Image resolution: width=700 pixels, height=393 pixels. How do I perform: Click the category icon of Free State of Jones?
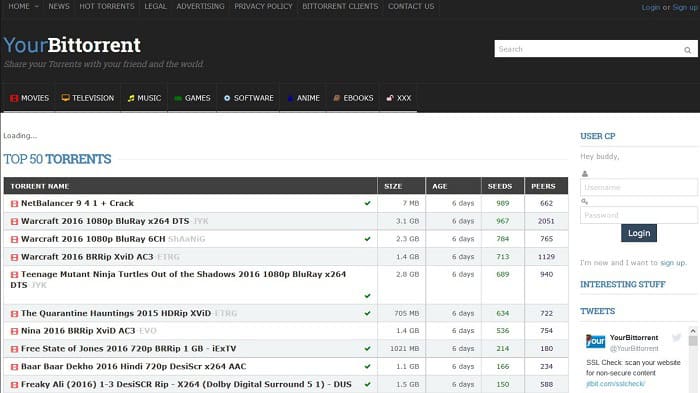[14, 349]
